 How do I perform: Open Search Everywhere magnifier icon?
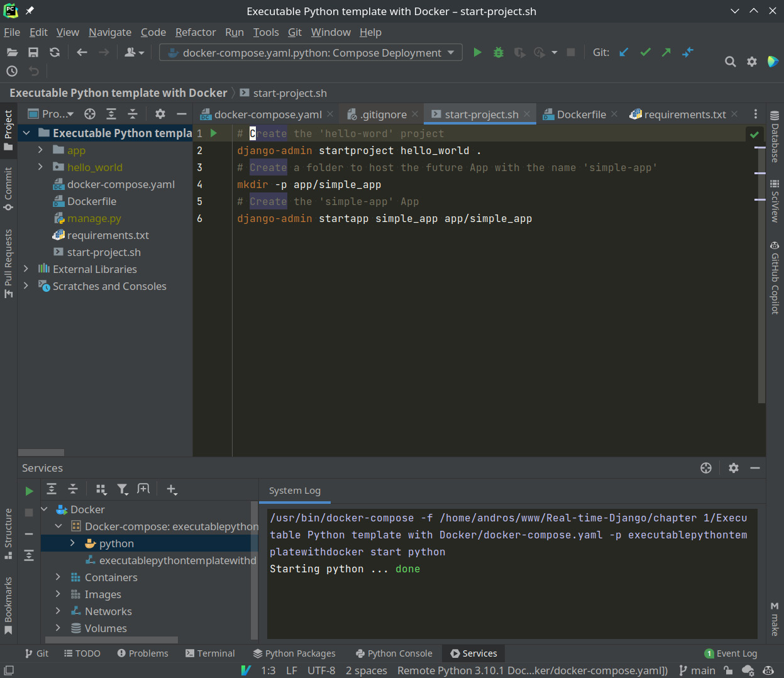[730, 62]
